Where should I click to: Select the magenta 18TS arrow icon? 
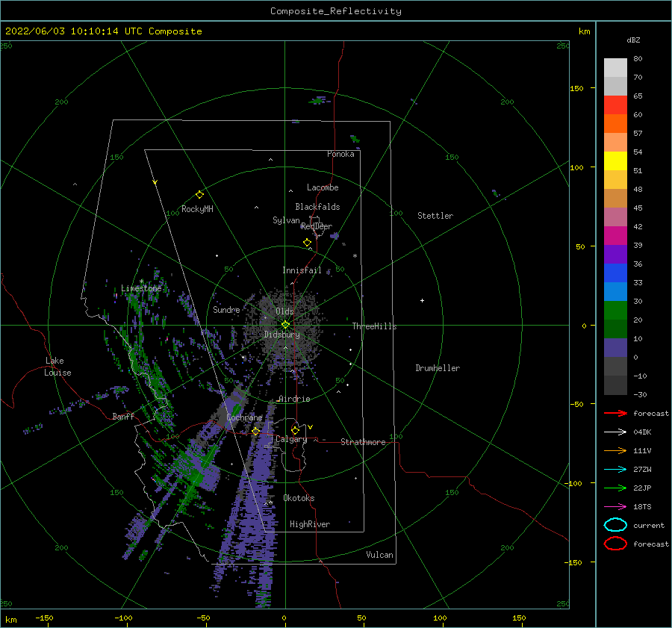(615, 507)
